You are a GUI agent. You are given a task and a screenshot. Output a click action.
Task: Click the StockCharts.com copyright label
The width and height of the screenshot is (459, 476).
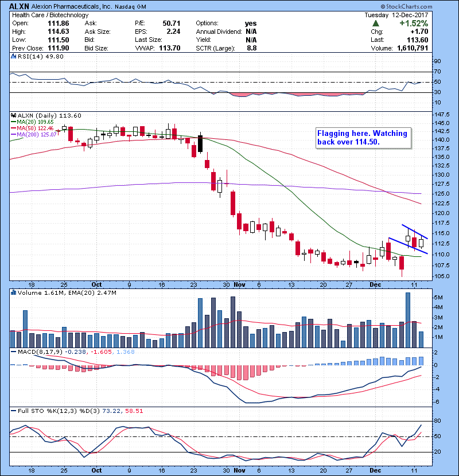[406, 6]
